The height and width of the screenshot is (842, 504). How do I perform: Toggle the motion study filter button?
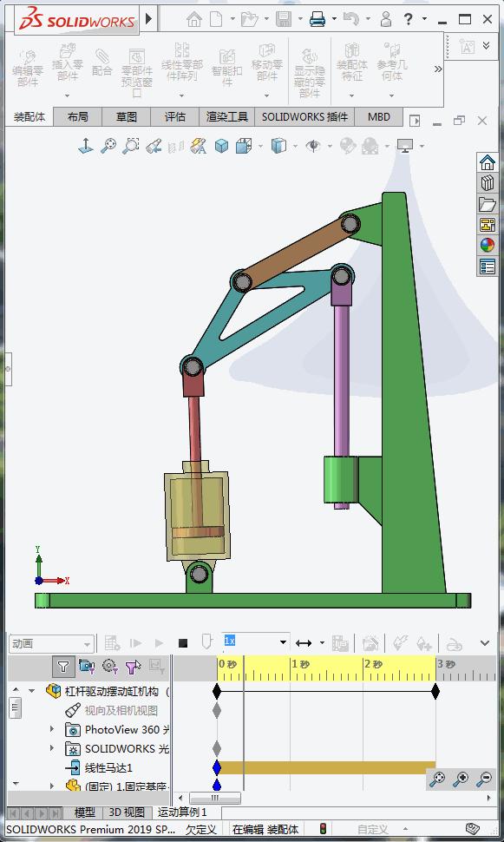pyautogui.click(x=63, y=667)
